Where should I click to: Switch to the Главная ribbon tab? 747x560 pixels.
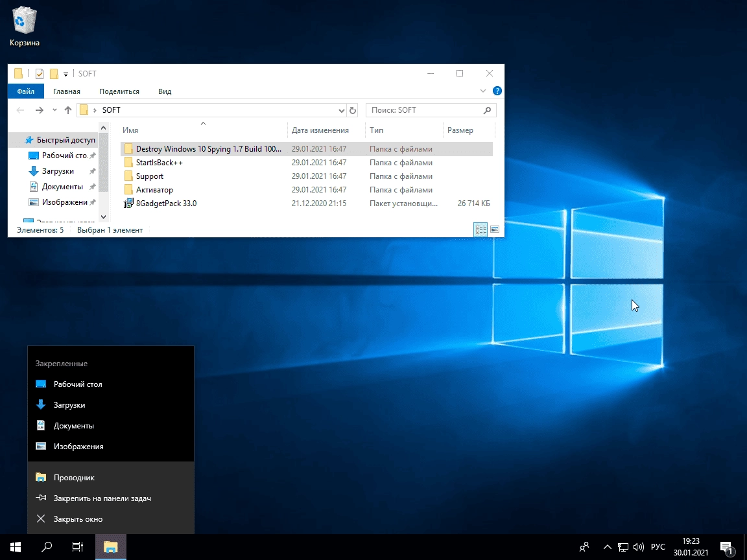coord(67,91)
